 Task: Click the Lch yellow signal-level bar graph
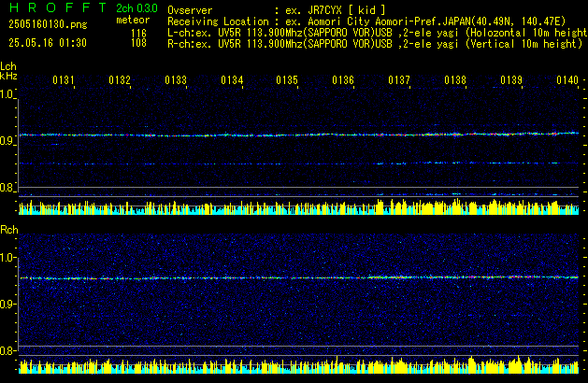point(299,206)
